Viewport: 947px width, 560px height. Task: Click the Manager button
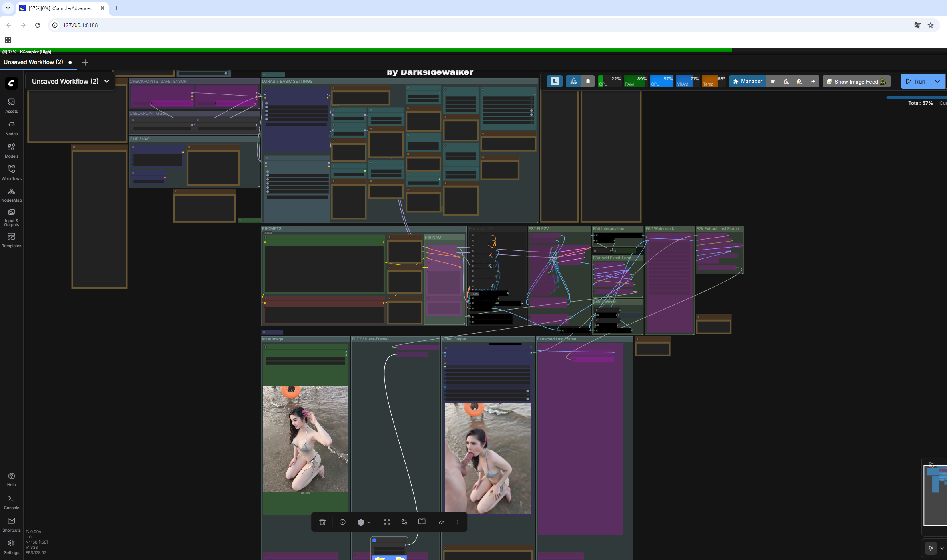pyautogui.click(x=747, y=82)
